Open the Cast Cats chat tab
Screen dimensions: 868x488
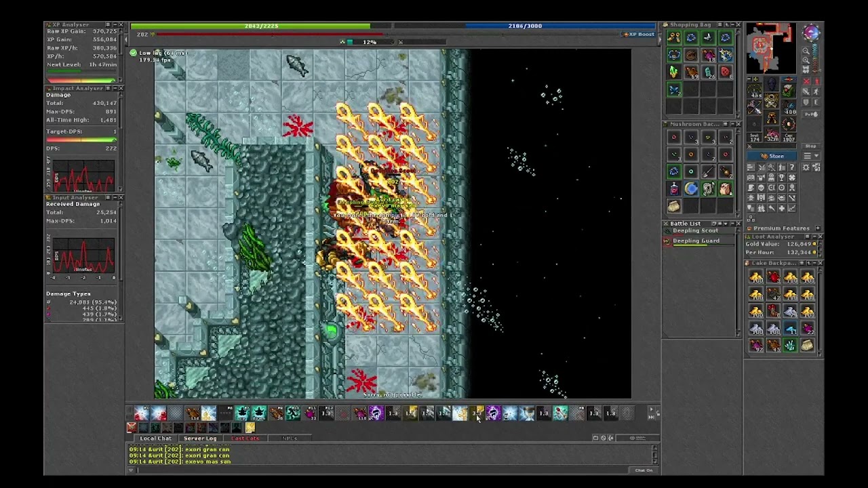click(x=245, y=439)
